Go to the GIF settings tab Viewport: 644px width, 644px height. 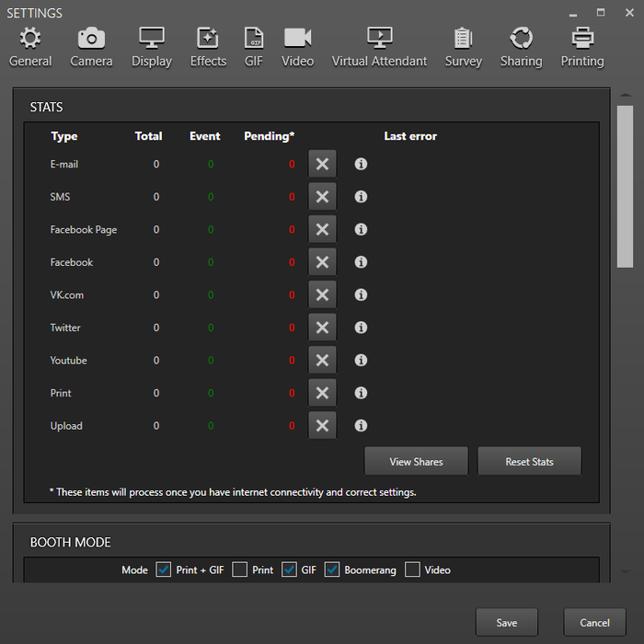254,47
